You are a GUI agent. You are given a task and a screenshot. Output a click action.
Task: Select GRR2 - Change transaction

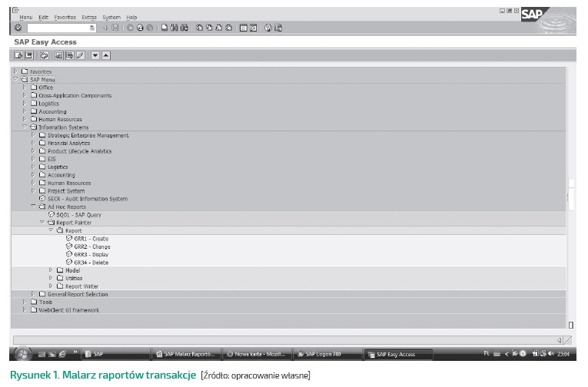coord(92,247)
